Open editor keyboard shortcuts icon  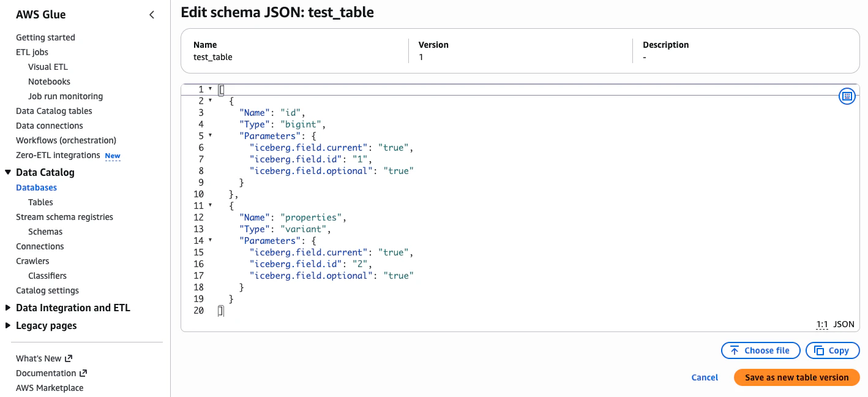[847, 96]
